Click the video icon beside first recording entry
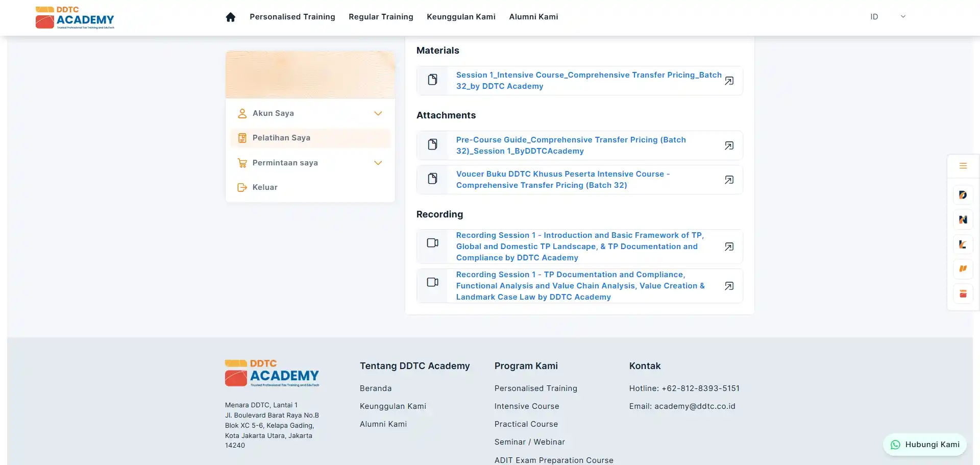Image resolution: width=980 pixels, height=465 pixels. (432, 243)
